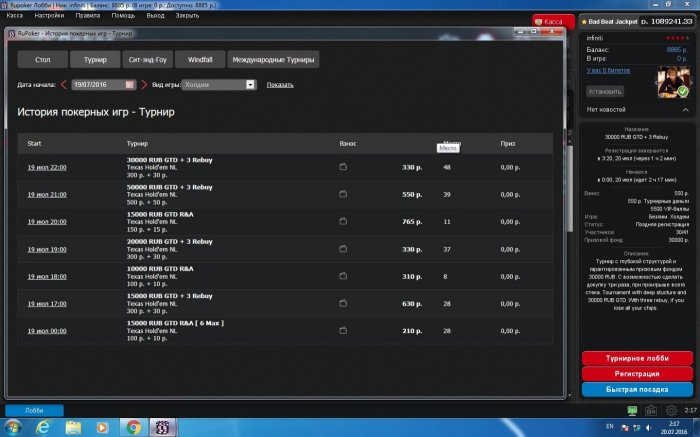Click the red Регистрация button

pos(637,374)
